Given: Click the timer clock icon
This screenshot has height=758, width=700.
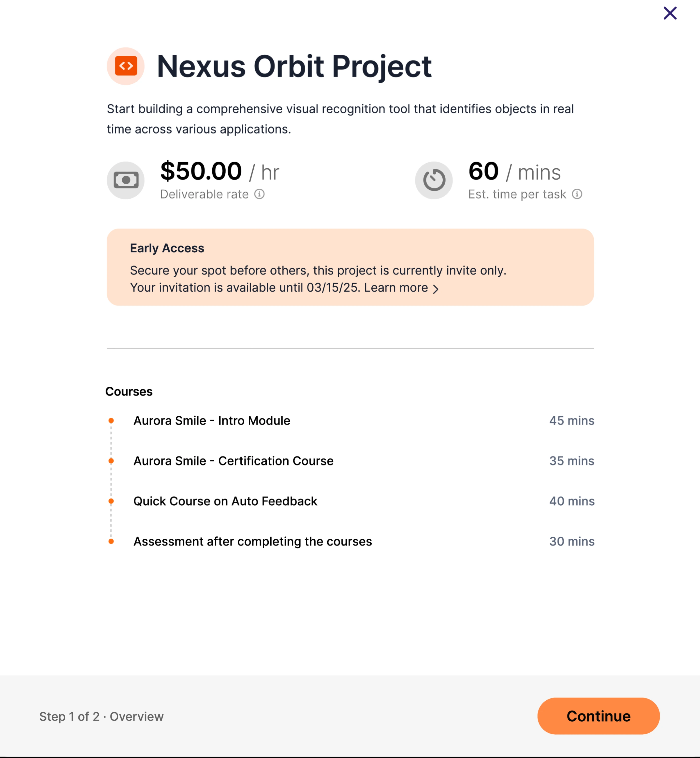Looking at the screenshot, I should [434, 180].
